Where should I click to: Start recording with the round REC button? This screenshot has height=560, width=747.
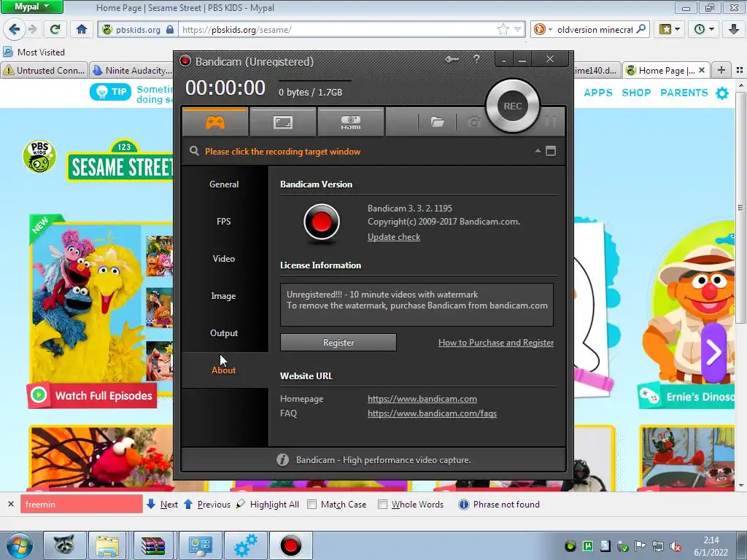pos(513,106)
